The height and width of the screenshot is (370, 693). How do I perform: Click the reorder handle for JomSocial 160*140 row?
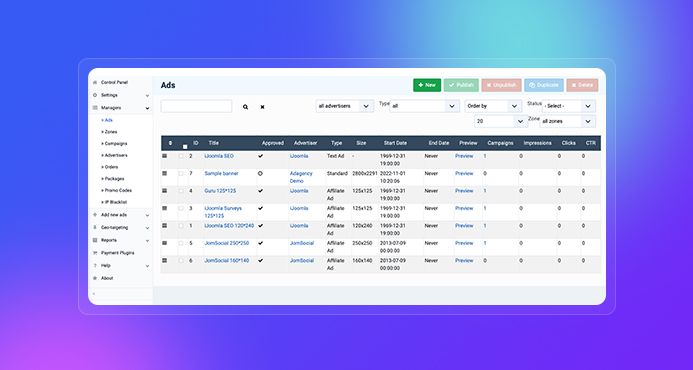pos(164,260)
